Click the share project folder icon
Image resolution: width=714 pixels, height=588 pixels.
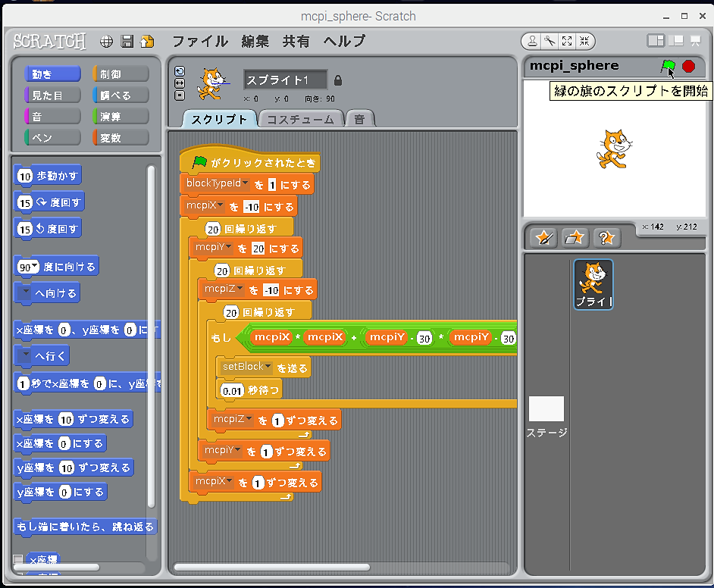(147, 41)
